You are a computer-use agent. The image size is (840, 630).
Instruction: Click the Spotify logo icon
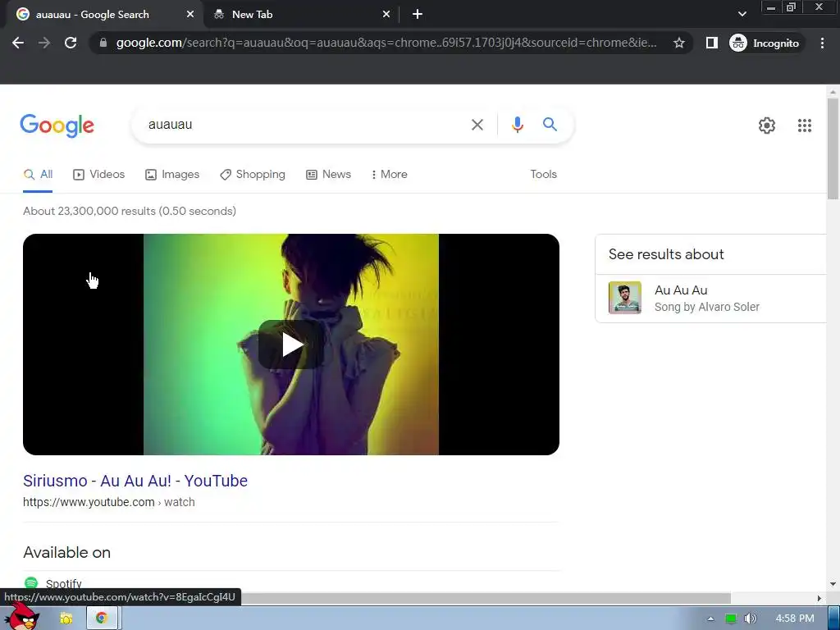pos(31,583)
